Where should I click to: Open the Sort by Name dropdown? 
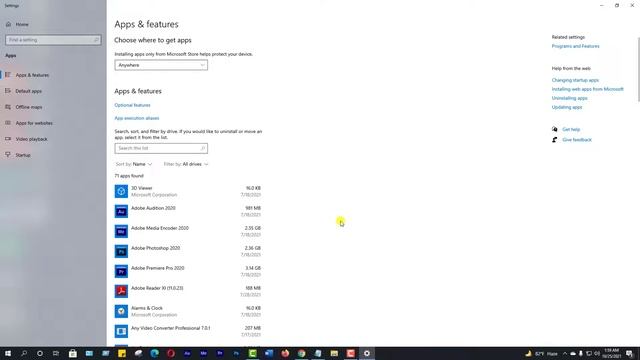[134, 164]
